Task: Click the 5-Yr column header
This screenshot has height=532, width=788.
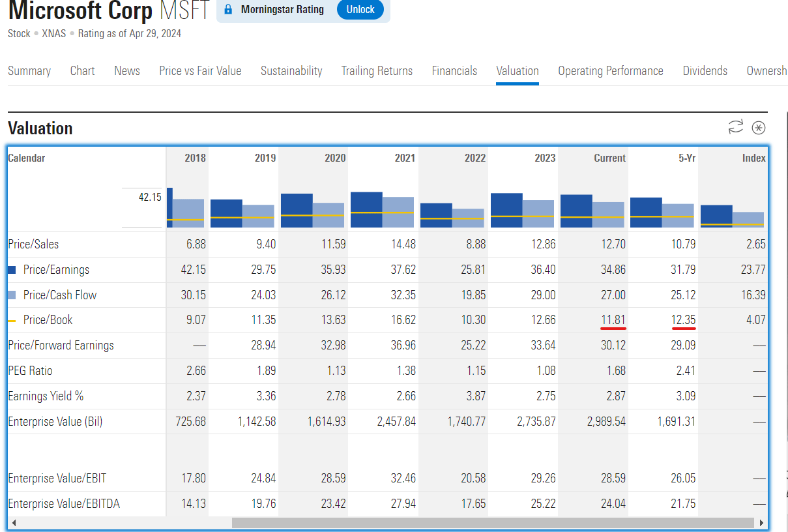Action: (688, 158)
